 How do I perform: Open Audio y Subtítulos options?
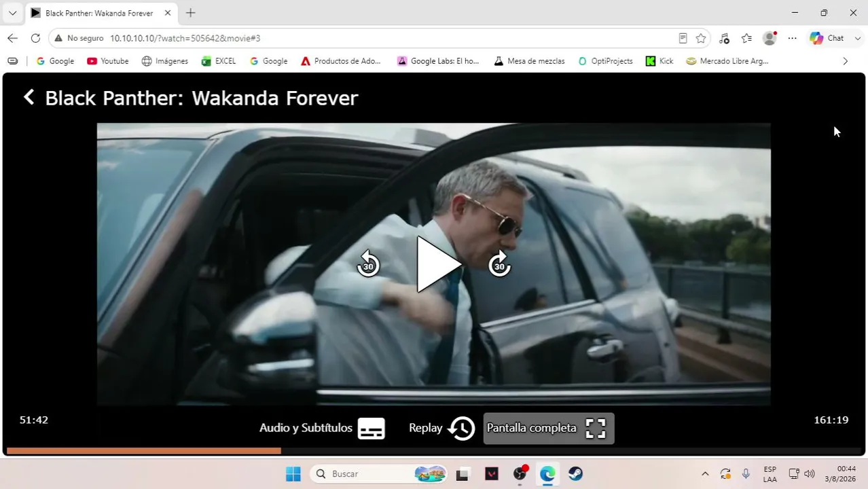[322, 428]
